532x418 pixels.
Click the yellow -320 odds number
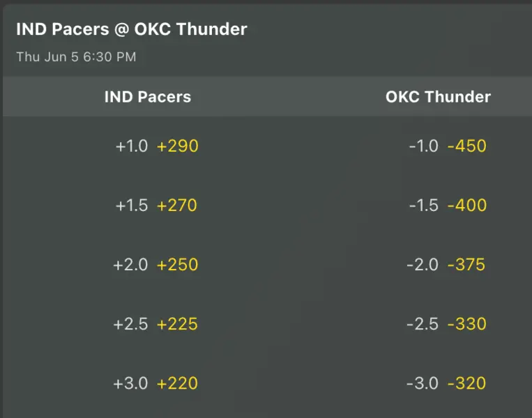point(467,383)
